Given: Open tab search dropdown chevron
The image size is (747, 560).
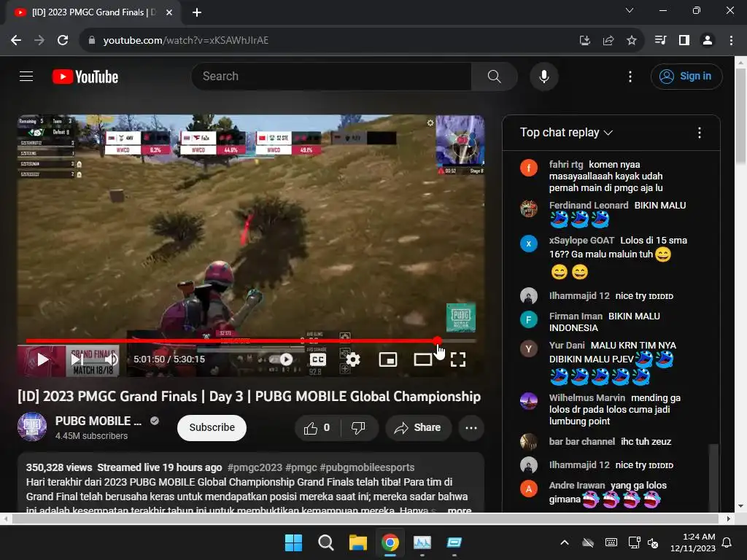Looking at the screenshot, I should tap(630, 10).
